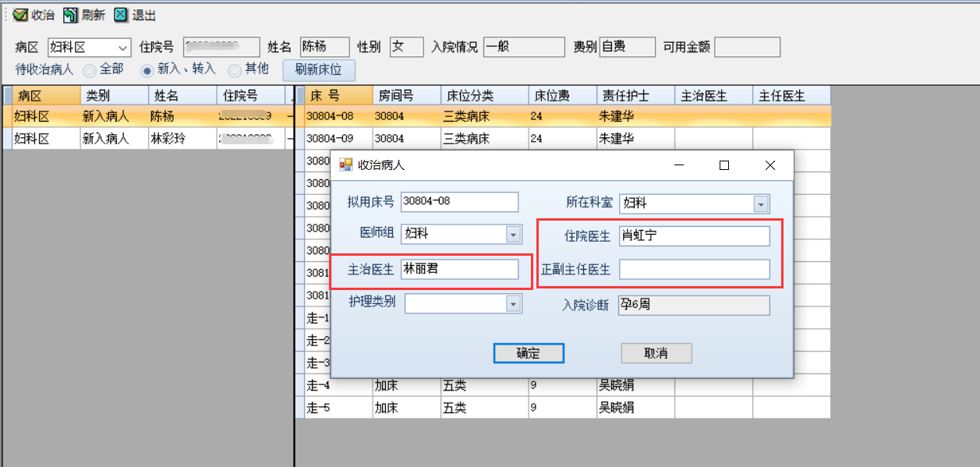Viewport: 980px width, 467px height.
Task: Select the 新入、转入 radio button
Action: tap(147, 70)
